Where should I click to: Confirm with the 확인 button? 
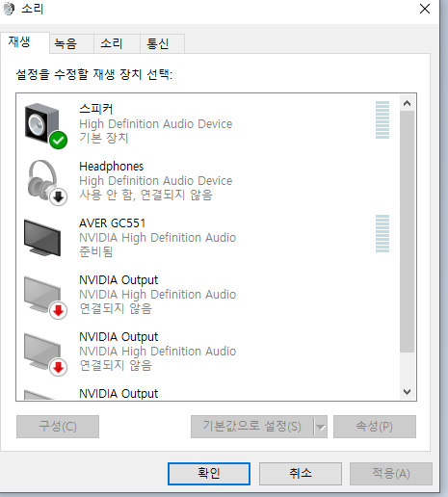point(209,474)
